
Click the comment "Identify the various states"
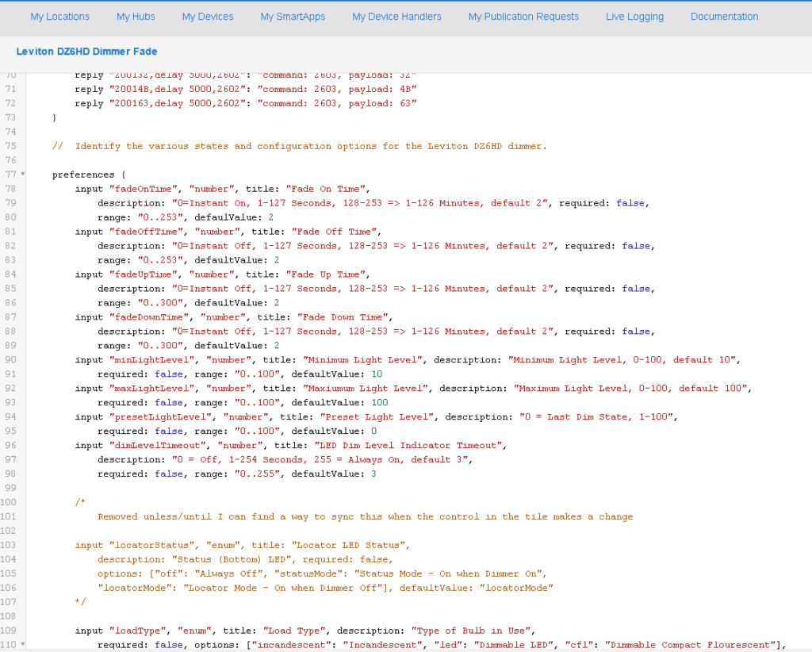299,146
